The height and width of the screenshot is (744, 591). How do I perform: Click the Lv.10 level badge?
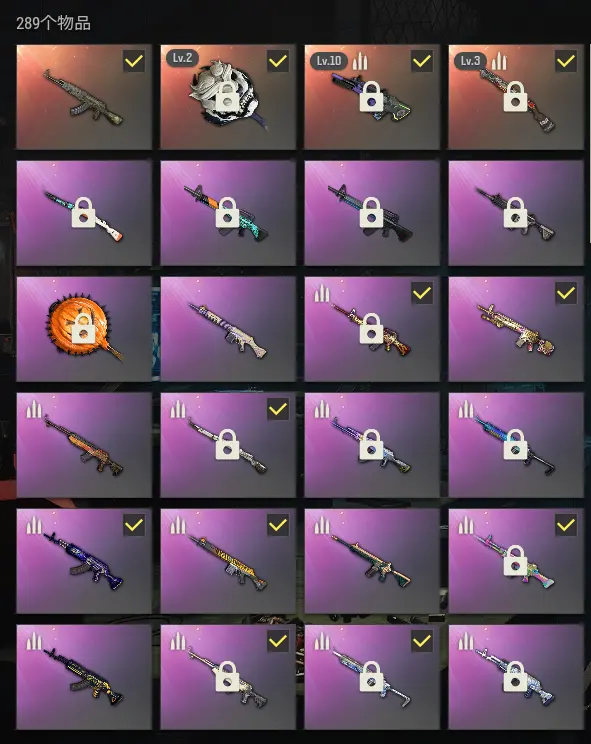329,61
